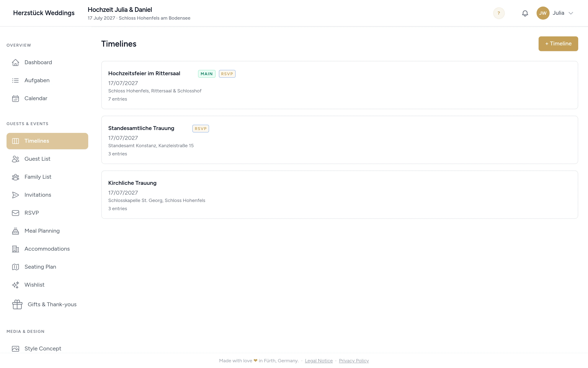The image size is (588, 368).
Task: Open Hochzeitsfeier im Rittersaal timeline
Action: click(340, 85)
